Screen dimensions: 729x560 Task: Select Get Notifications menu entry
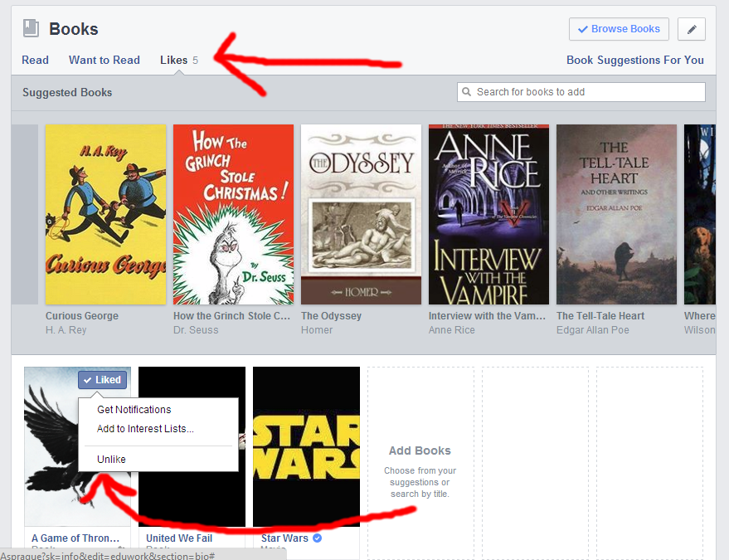point(134,409)
